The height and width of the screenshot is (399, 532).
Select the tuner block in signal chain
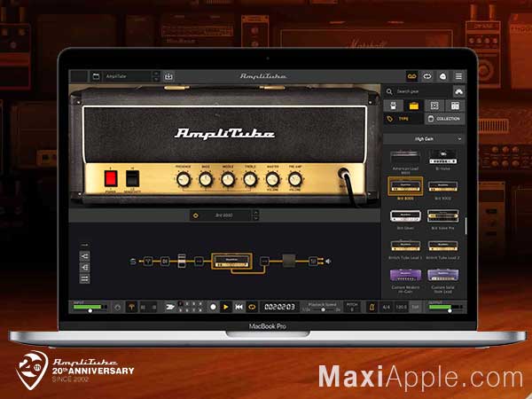click(148, 262)
